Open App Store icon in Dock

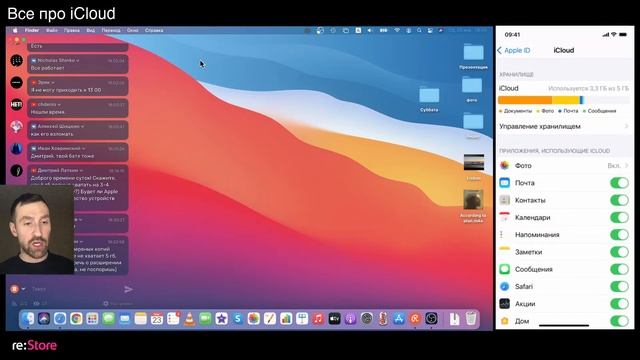pos(399,318)
